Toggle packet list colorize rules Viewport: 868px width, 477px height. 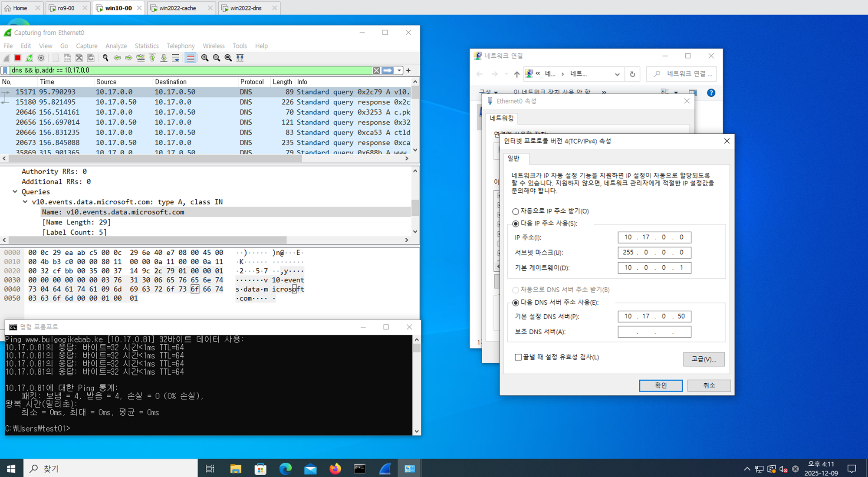click(x=190, y=58)
